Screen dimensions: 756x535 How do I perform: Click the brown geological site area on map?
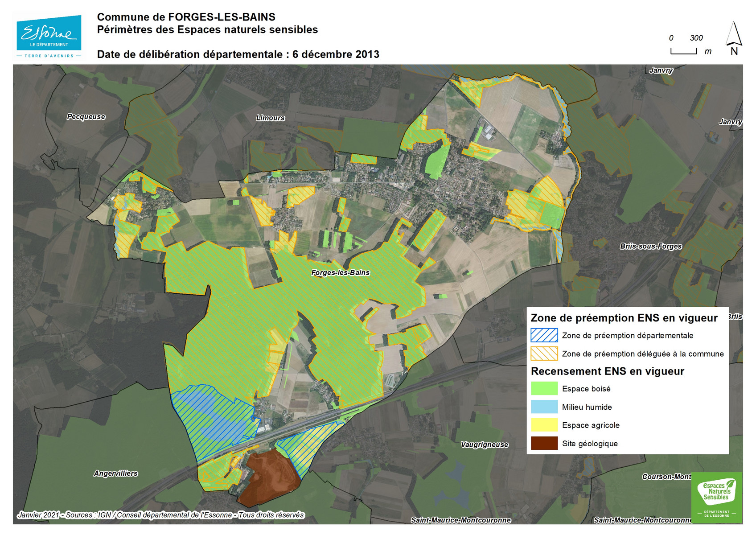point(271,478)
